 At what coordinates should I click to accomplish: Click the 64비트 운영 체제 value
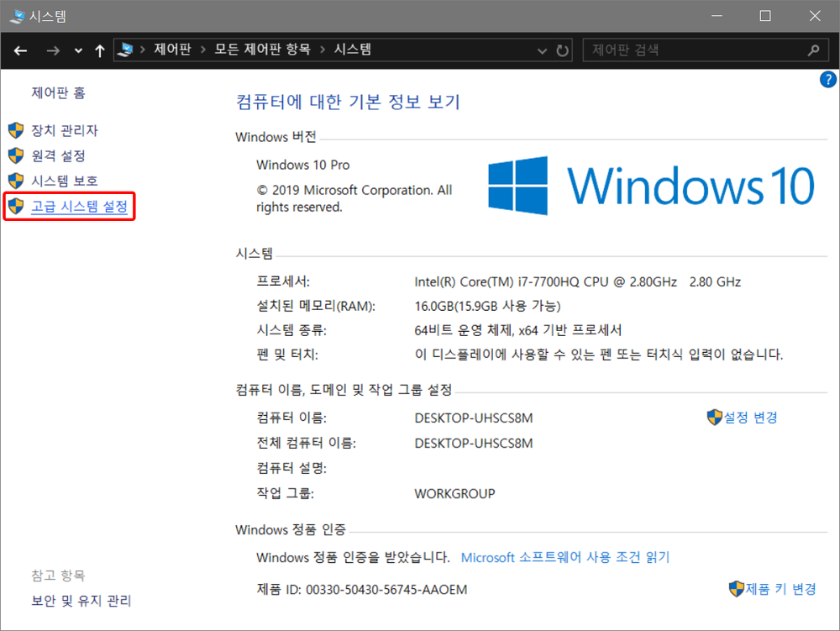pos(518,330)
